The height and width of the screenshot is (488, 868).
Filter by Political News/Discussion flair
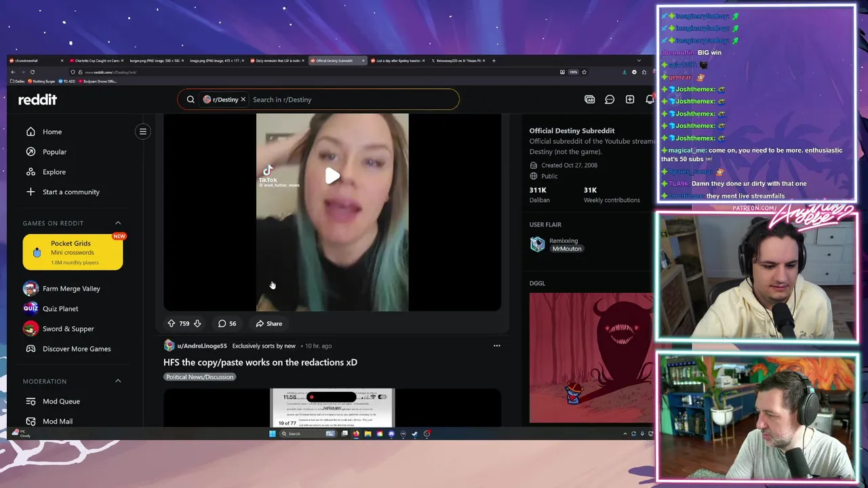point(199,377)
